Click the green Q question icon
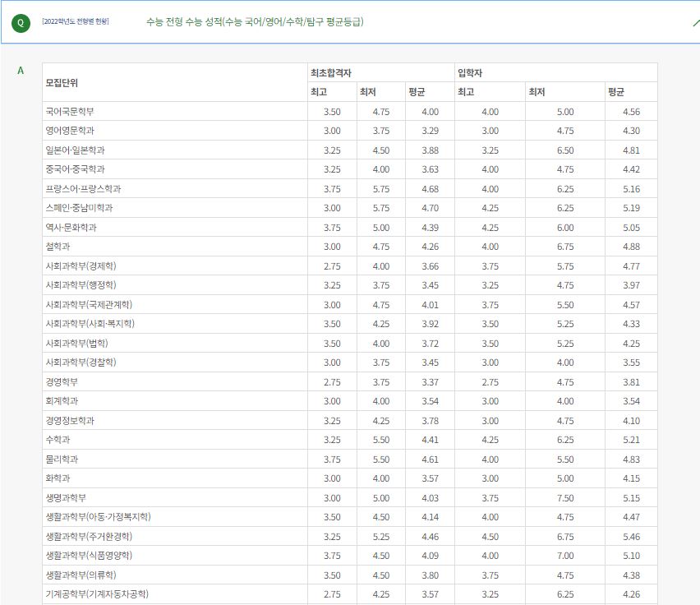The height and width of the screenshot is (605, 700). 21,23
